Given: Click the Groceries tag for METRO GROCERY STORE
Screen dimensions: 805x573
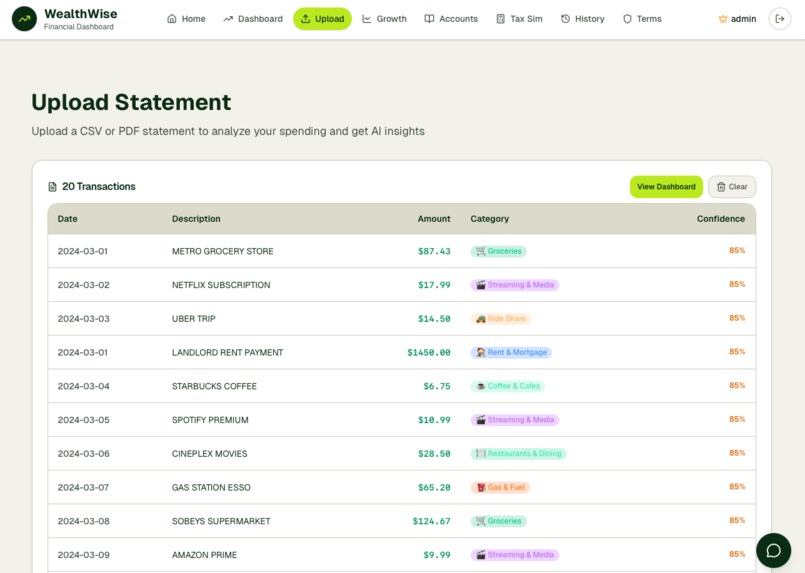Looking at the screenshot, I should [499, 251].
